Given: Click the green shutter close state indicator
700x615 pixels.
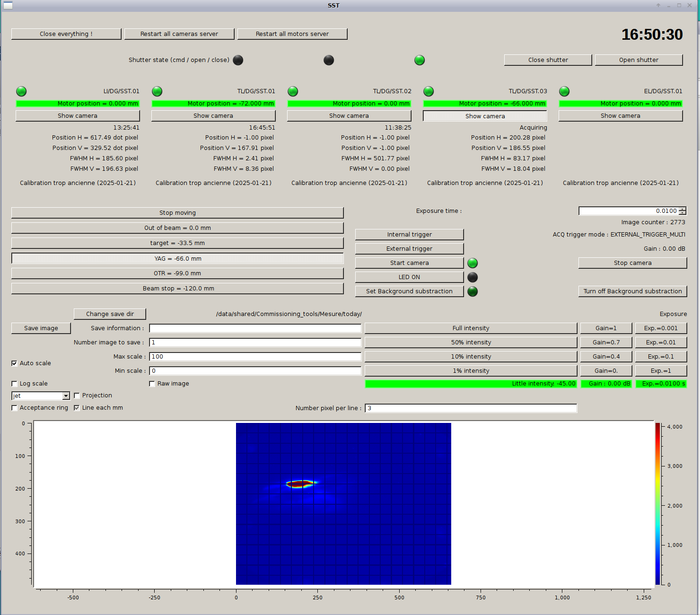Looking at the screenshot, I should point(420,60).
